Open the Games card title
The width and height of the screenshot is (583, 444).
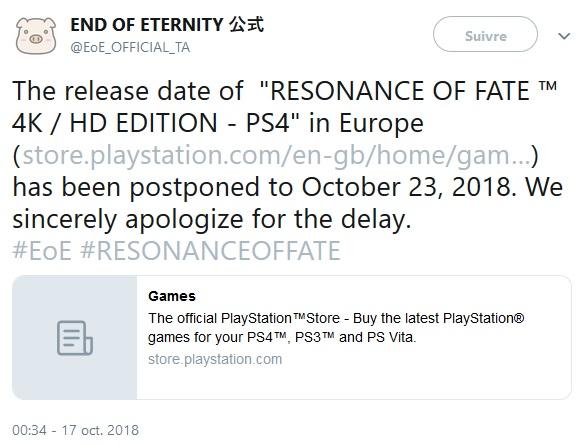point(172,296)
